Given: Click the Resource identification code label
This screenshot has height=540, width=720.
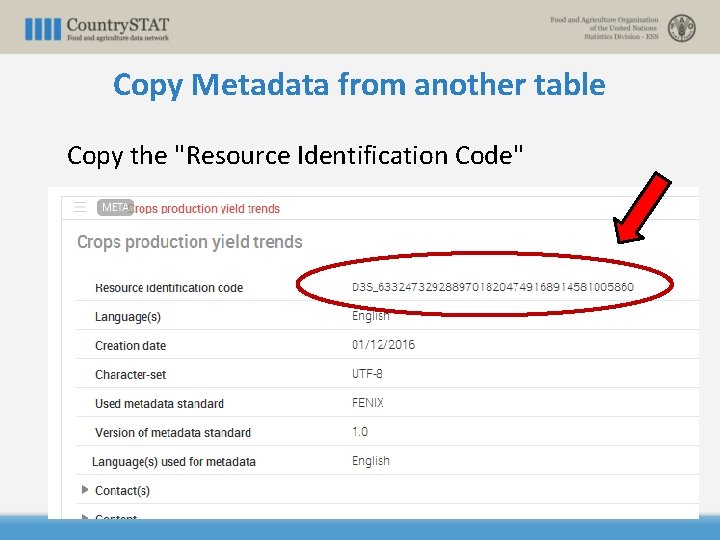Looking at the screenshot, I should pyautogui.click(x=169, y=288).
